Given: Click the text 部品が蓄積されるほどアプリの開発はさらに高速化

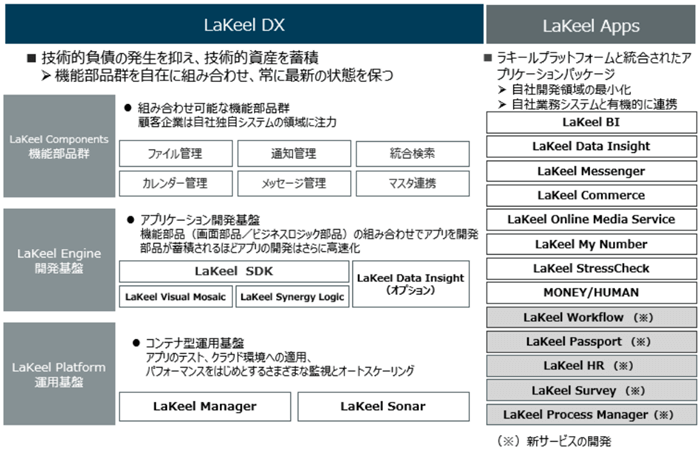Looking at the screenshot, I should click(250, 248).
